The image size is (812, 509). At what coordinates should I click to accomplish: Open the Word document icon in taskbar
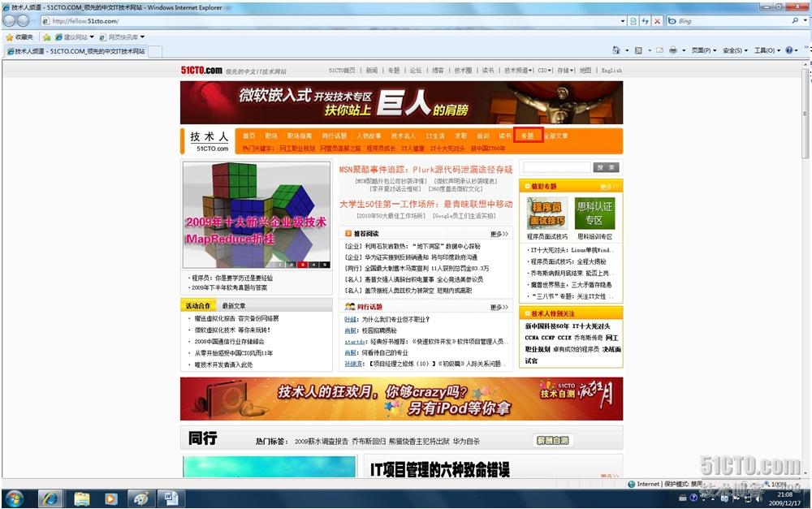171,498
